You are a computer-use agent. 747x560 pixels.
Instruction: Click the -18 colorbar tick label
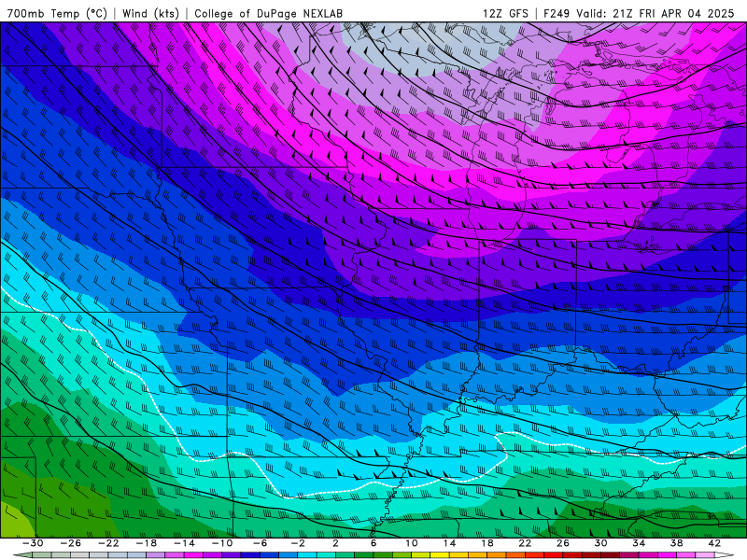[147, 543]
